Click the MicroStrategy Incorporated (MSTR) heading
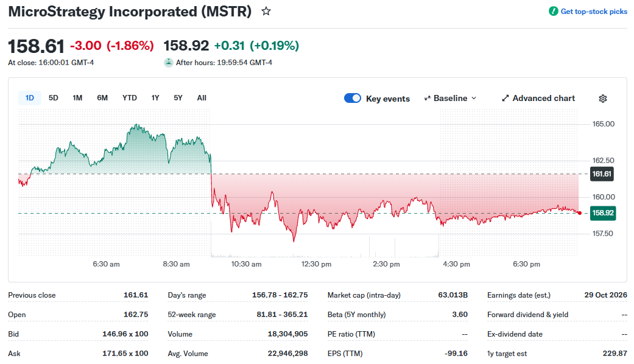 130,12
